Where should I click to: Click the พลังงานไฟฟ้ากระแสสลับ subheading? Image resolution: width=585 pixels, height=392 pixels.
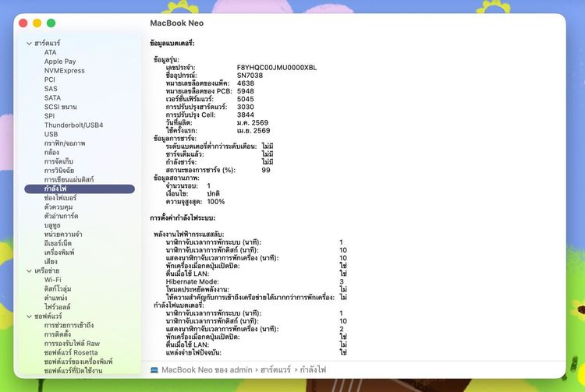189,235
